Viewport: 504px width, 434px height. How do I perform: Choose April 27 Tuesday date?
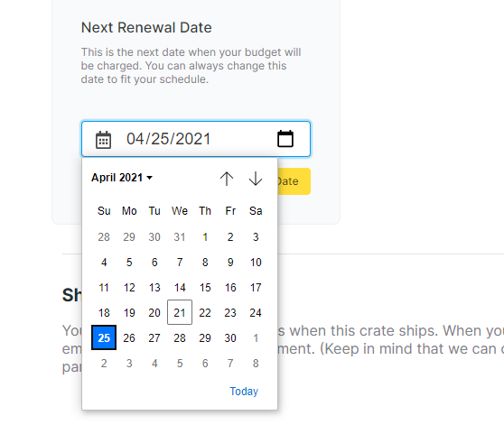(x=154, y=337)
